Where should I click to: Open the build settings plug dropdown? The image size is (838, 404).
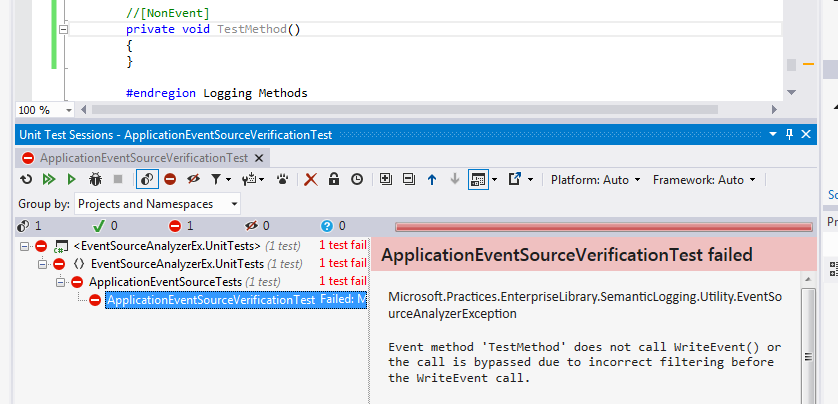coord(253,180)
